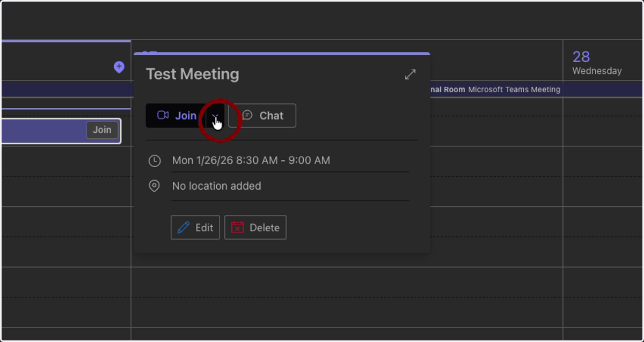The height and width of the screenshot is (342, 644).
Task: Open the Join options dropdown arrow
Action: pos(215,116)
